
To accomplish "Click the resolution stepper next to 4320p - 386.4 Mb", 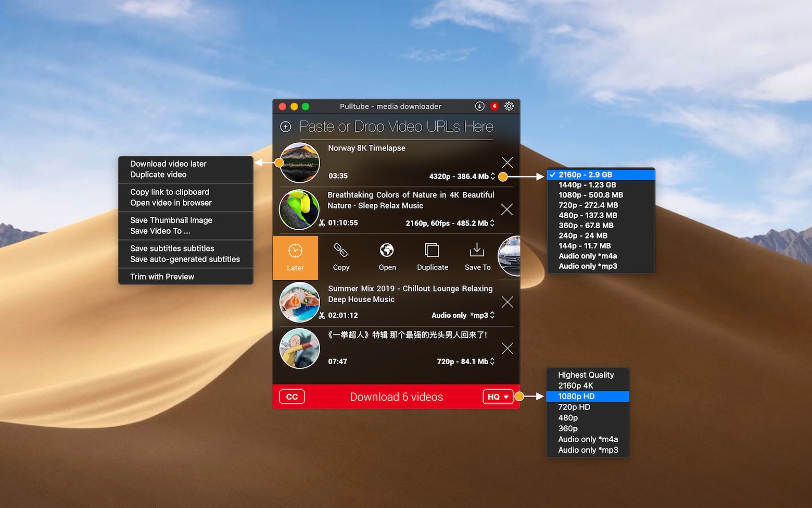I will pyautogui.click(x=492, y=176).
